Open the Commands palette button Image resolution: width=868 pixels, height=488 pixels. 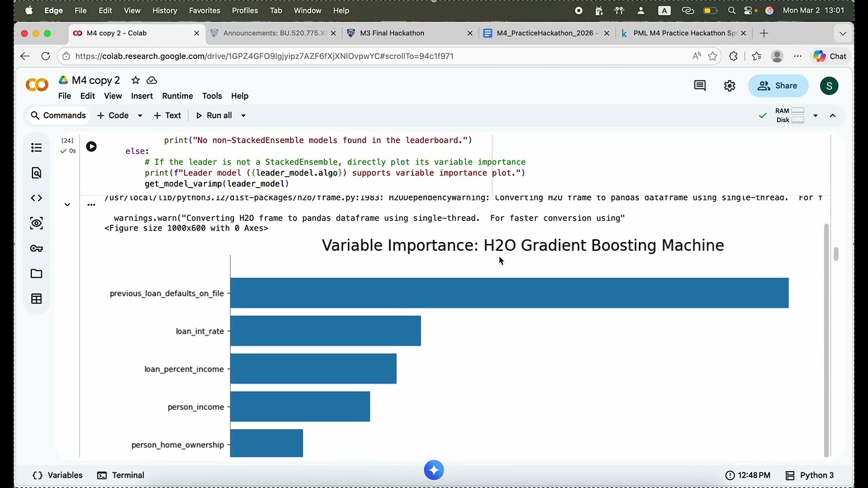tap(58, 116)
